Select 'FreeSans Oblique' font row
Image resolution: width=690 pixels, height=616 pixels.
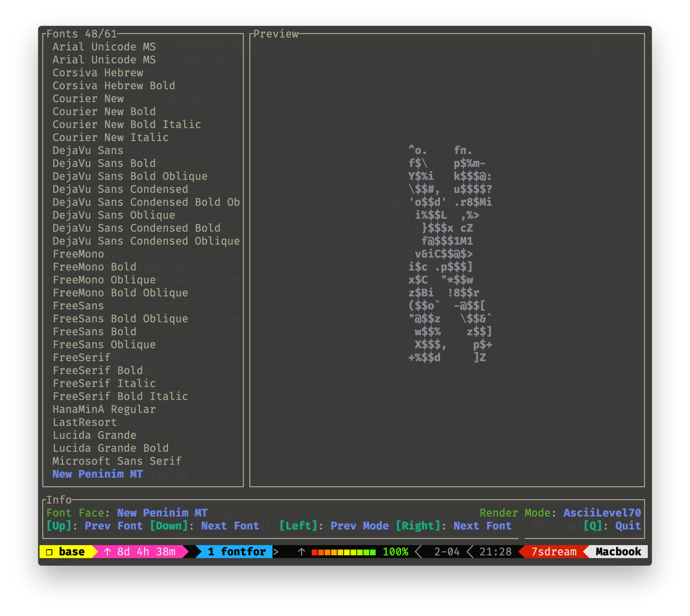(104, 344)
